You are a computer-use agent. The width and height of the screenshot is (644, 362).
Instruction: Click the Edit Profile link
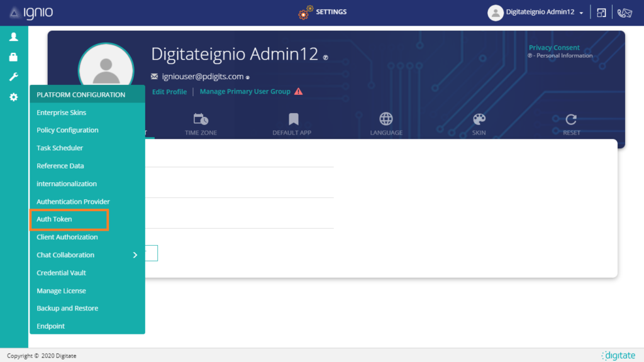click(169, 92)
